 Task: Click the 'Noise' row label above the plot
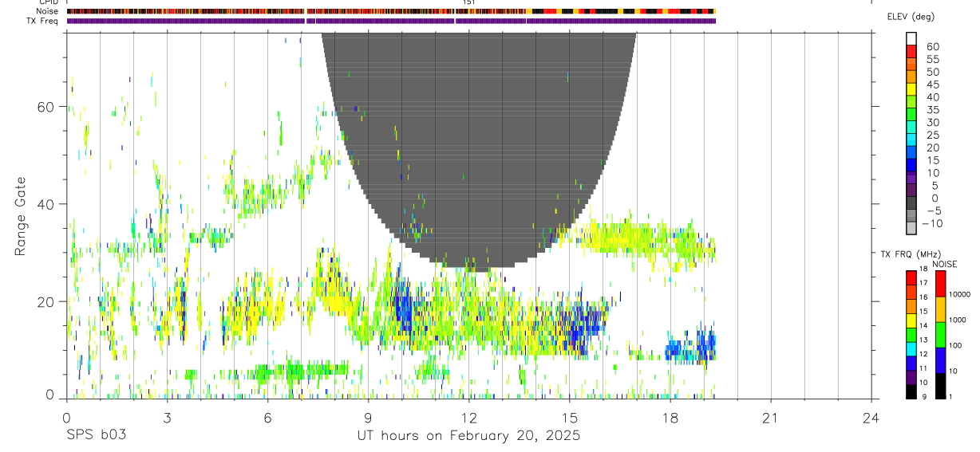48,11
